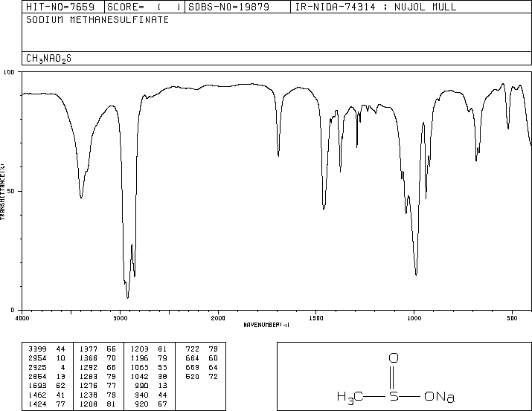The height and width of the screenshot is (411, 532).
Task: Select the 1203 peak entry in table
Action: click(x=149, y=349)
